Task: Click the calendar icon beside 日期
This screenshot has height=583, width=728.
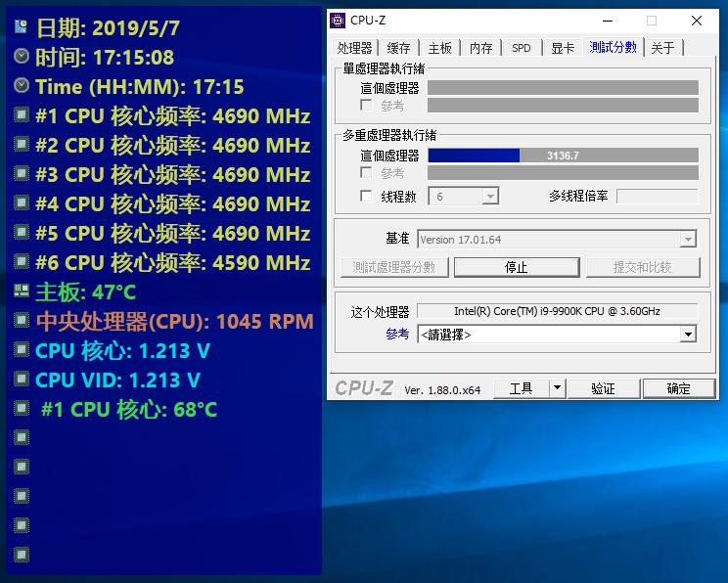Action: tap(21, 27)
